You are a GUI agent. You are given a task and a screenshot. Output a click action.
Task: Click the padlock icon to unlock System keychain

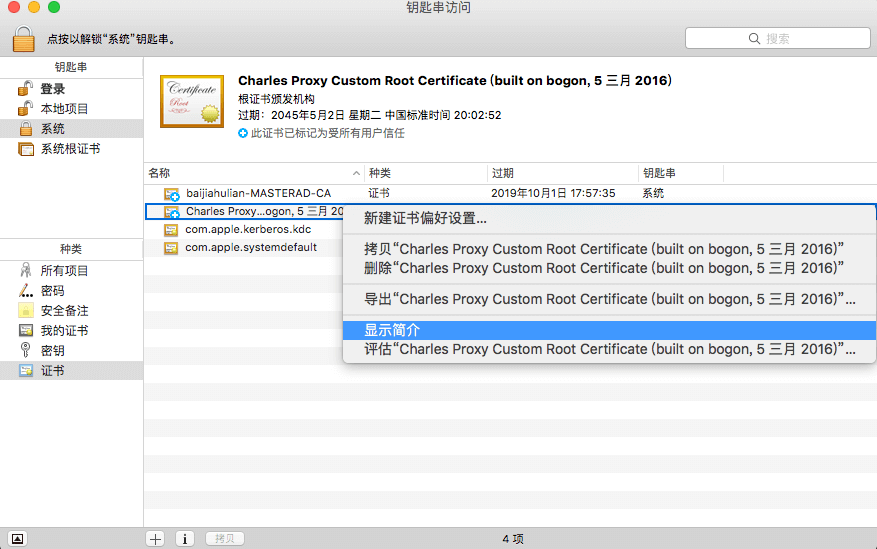click(x=23, y=39)
